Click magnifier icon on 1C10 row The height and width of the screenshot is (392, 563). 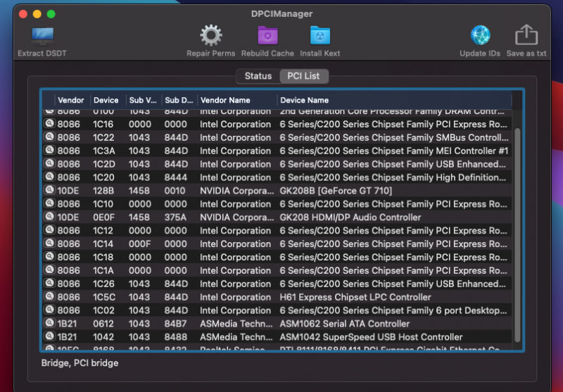pos(49,203)
